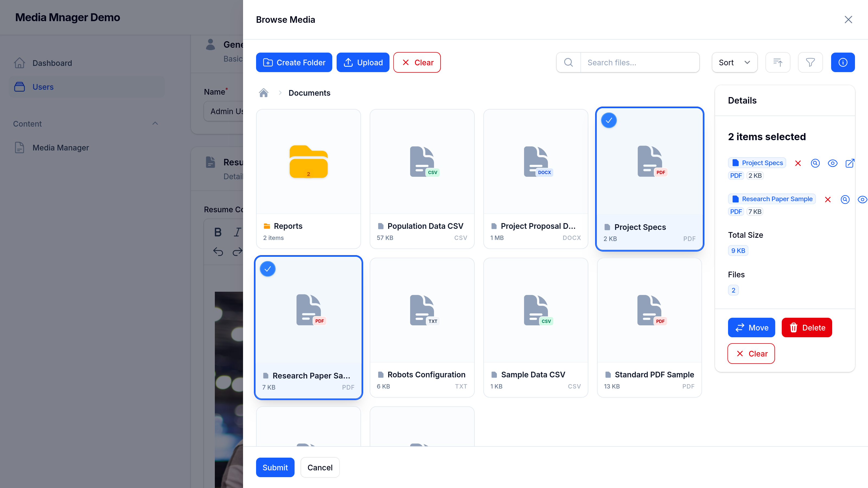The height and width of the screenshot is (488, 868).
Task: Deselect Research Paper Sample checkmark
Action: pyautogui.click(x=268, y=269)
